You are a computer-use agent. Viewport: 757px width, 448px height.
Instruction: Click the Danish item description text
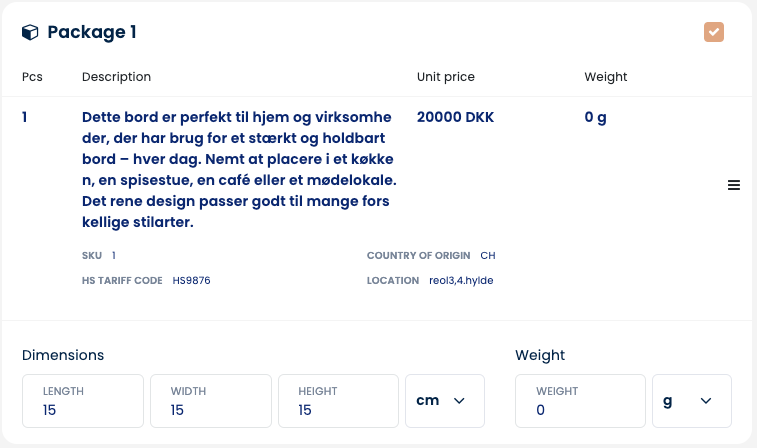coord(236,169)
